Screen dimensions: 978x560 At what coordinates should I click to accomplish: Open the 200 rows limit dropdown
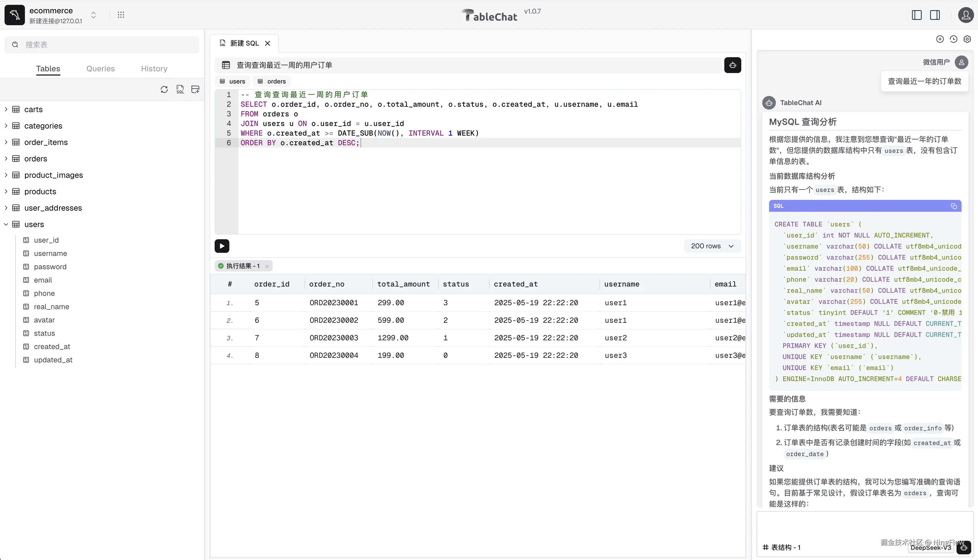coord(712,246)
